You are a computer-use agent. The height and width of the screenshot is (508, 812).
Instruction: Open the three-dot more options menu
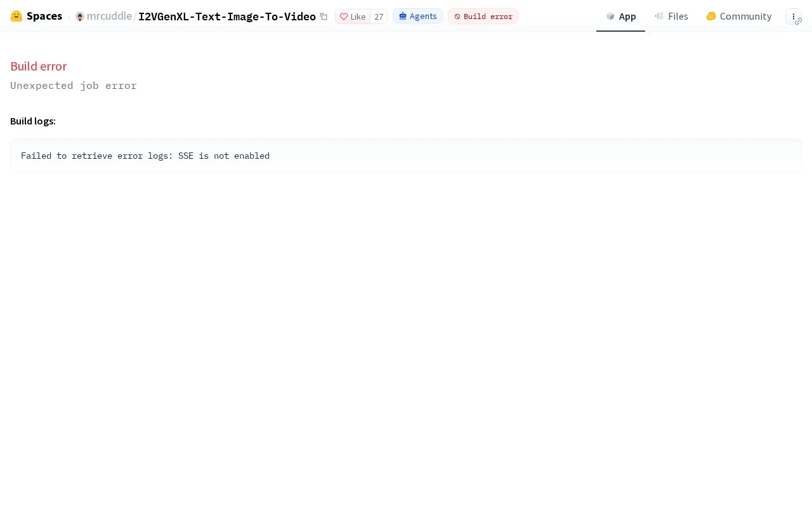794,17
